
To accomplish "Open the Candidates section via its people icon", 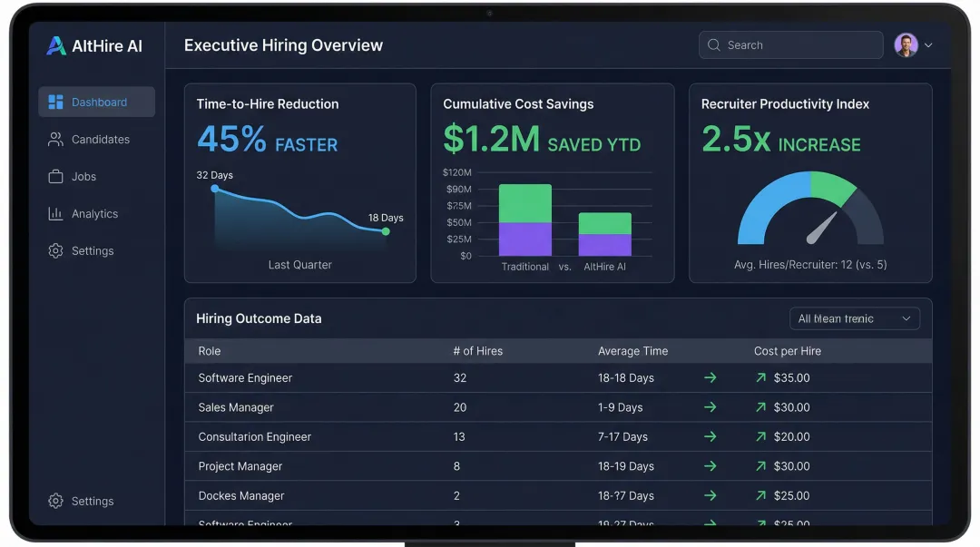I will [x=54, y=139].
